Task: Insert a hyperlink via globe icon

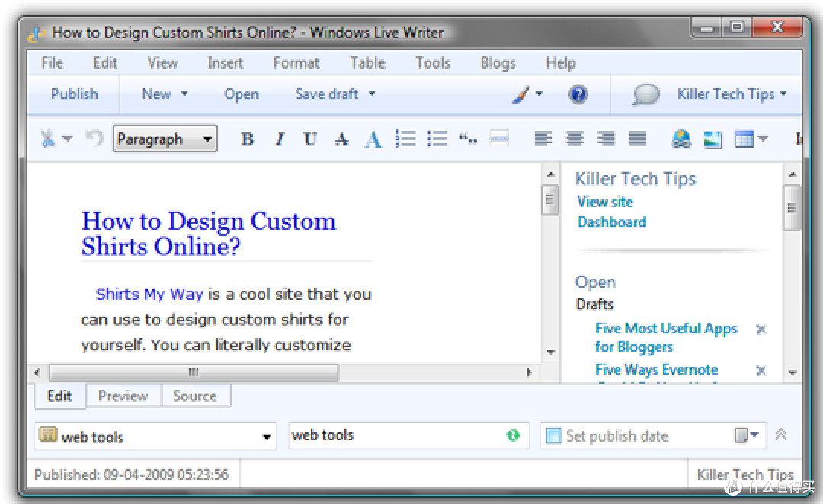Action: coord(680,139)
